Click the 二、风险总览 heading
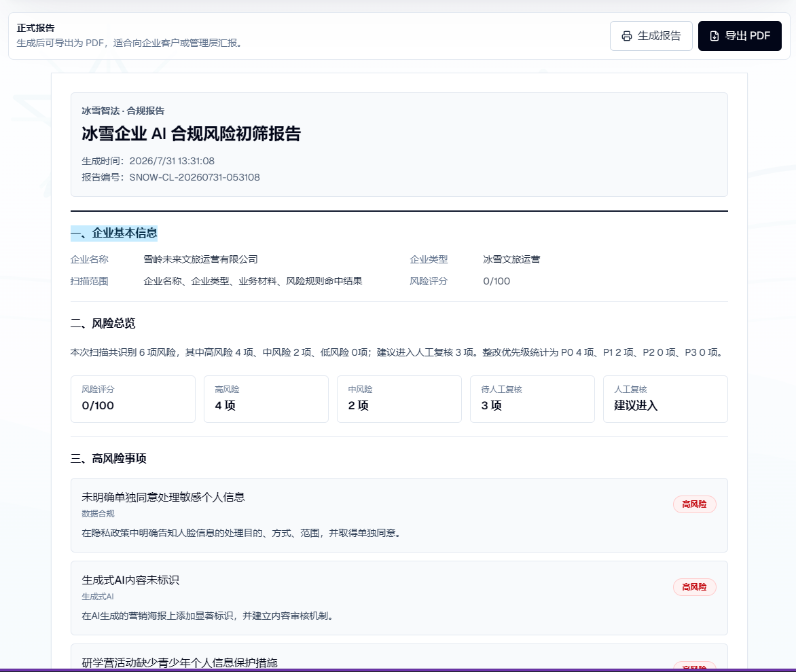 (103, 324)
